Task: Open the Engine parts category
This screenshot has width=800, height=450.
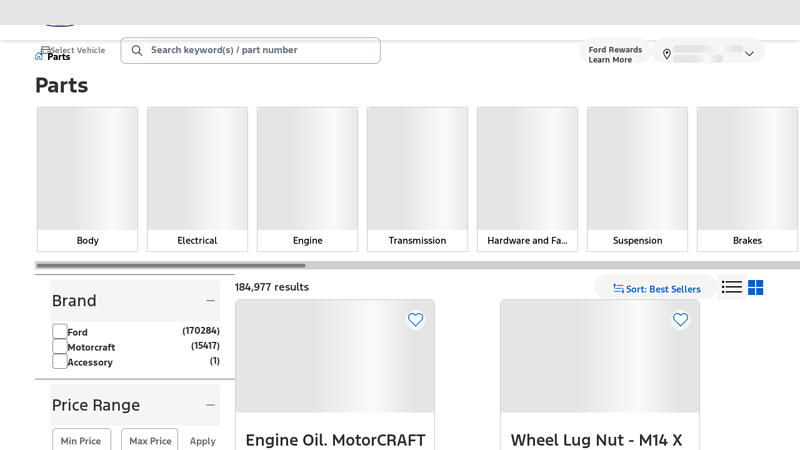Action: point(307,179)
